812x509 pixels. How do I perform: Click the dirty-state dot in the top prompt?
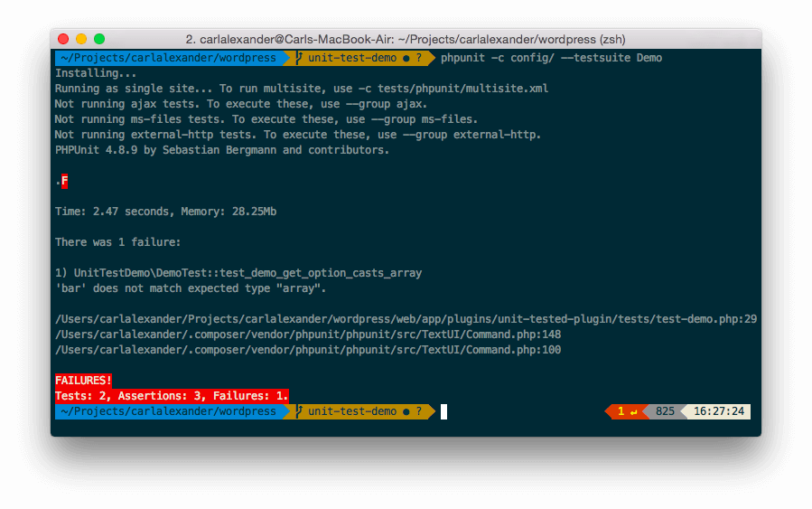click(x=406, y=59)
